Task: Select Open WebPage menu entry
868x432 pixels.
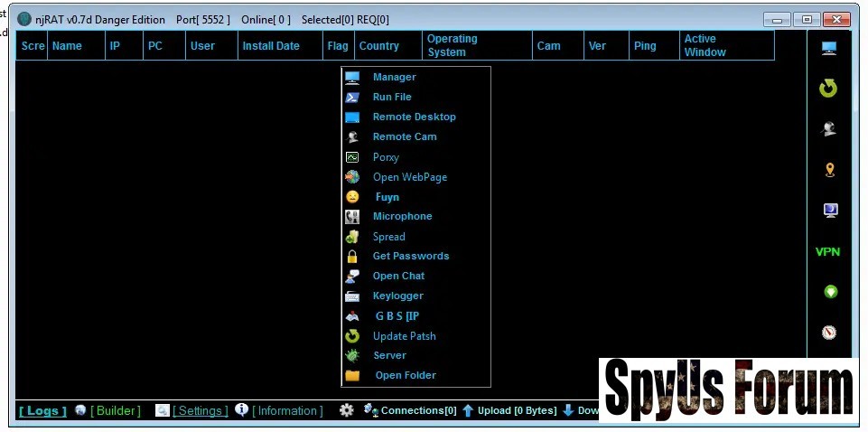Action: [x=409, y=177]
